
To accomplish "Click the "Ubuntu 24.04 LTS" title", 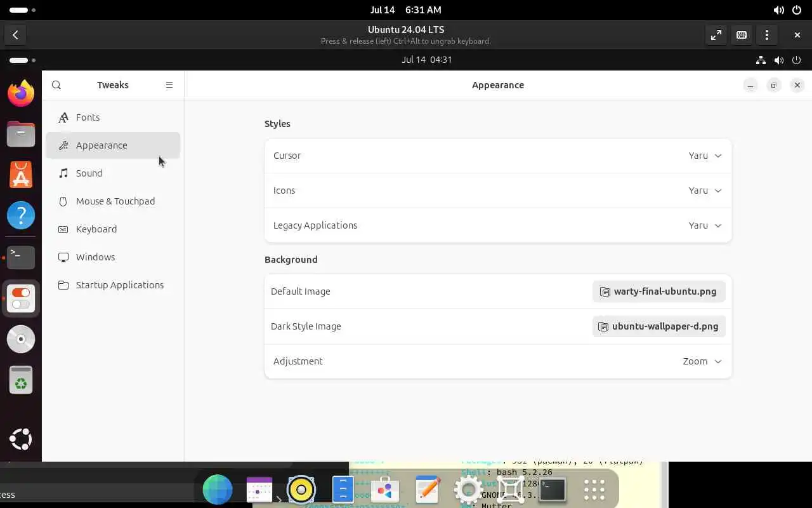I will (x=406, y=30).
